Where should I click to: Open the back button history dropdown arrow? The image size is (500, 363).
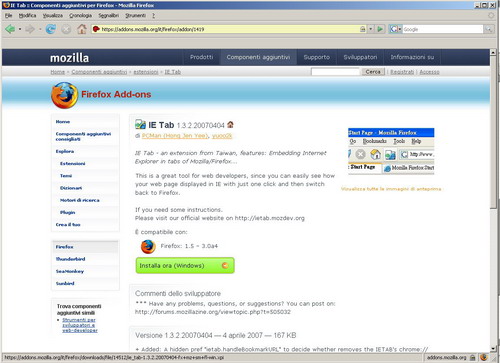[20, 29]
